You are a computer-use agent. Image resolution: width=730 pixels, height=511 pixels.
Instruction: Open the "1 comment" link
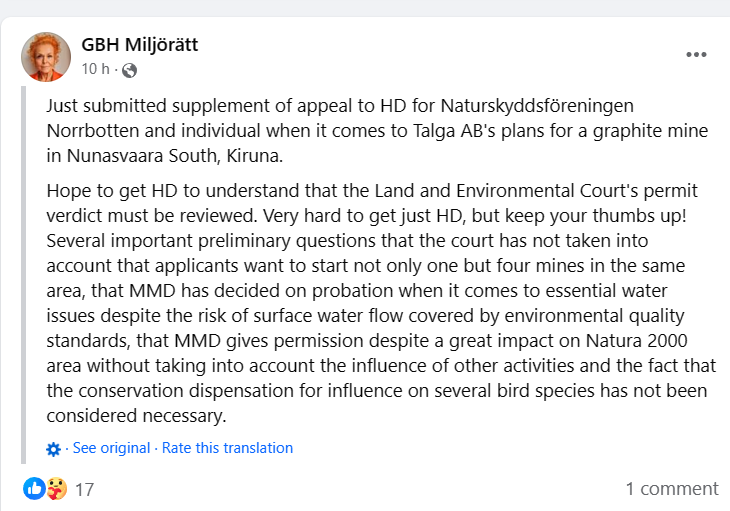point(672,489)
